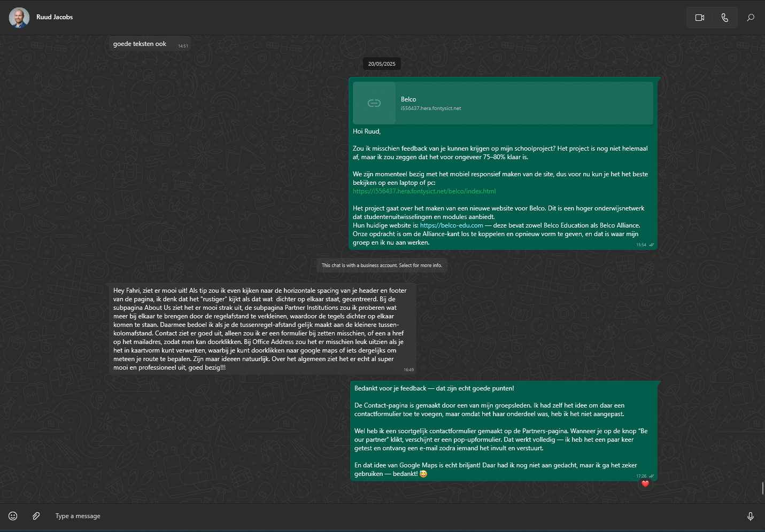Click the attach file paperclip icon

coord(36,516)
